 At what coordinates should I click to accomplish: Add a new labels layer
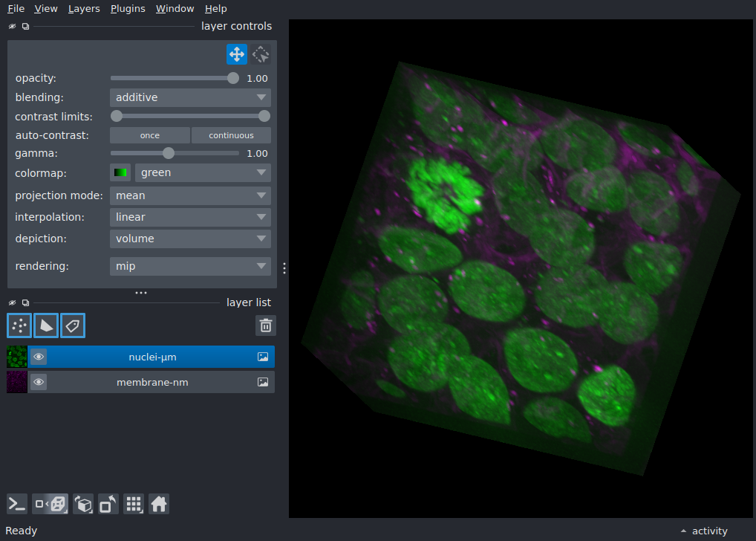(73, 325)
